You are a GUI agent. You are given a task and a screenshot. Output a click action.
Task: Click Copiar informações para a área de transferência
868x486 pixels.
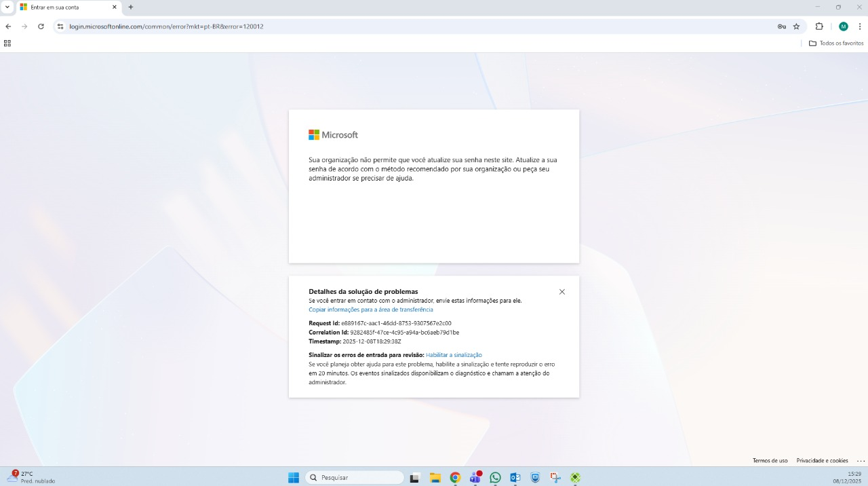click(x=371, y=310)
